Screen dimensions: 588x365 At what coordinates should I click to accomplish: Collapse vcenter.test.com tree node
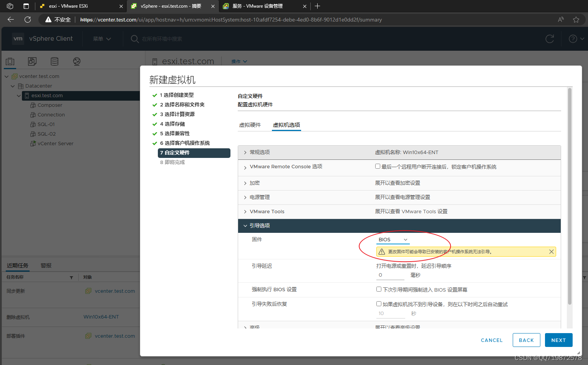7,76
